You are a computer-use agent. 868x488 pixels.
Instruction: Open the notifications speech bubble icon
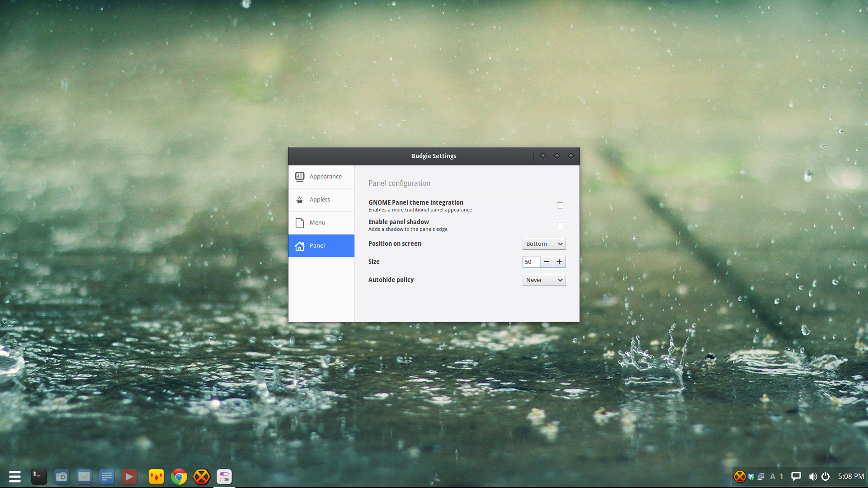coord(796,477)
